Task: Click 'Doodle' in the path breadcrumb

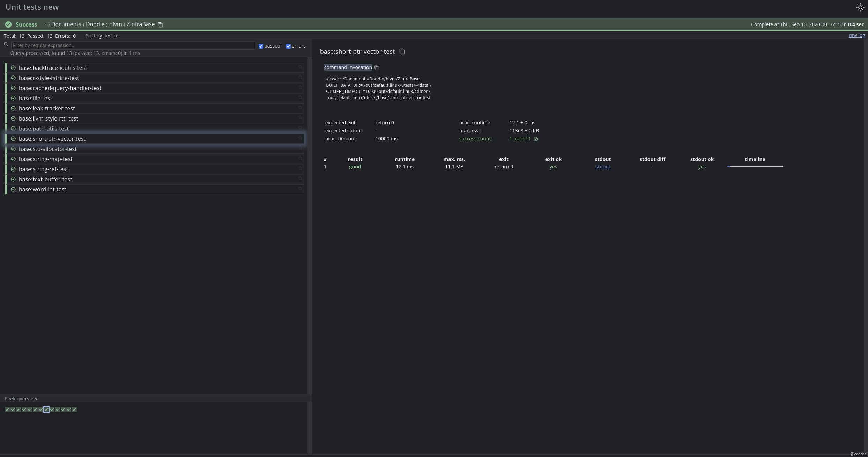Action: (x=95, y=24)
